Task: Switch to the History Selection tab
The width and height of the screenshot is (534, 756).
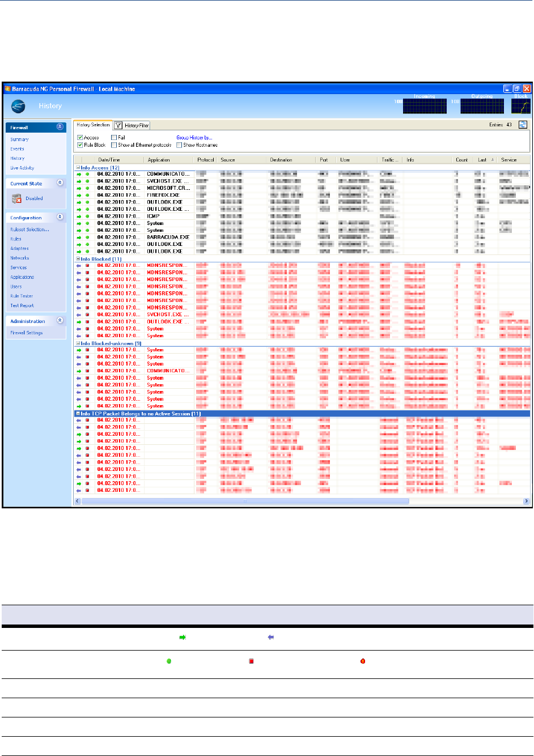Action: pyautogui.click(x=93, y=125)
